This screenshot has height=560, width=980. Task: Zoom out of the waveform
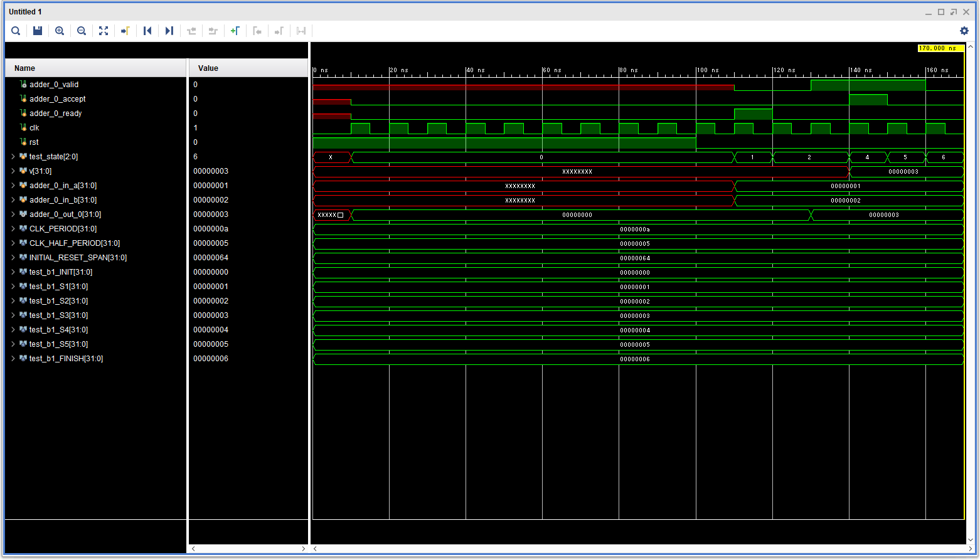click(82, 31)
